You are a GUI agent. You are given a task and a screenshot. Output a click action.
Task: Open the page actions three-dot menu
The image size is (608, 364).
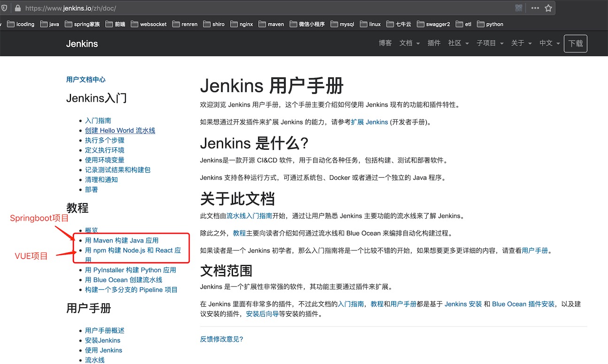535,8
